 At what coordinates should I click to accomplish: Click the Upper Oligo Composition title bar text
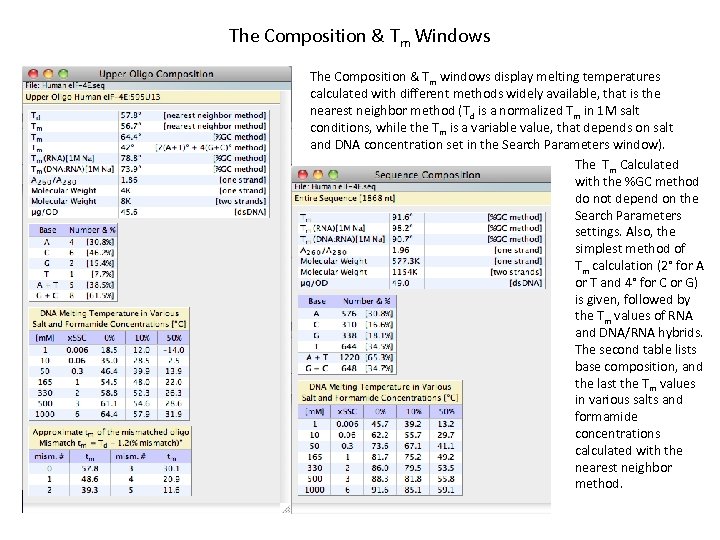[x=156, y=74]
